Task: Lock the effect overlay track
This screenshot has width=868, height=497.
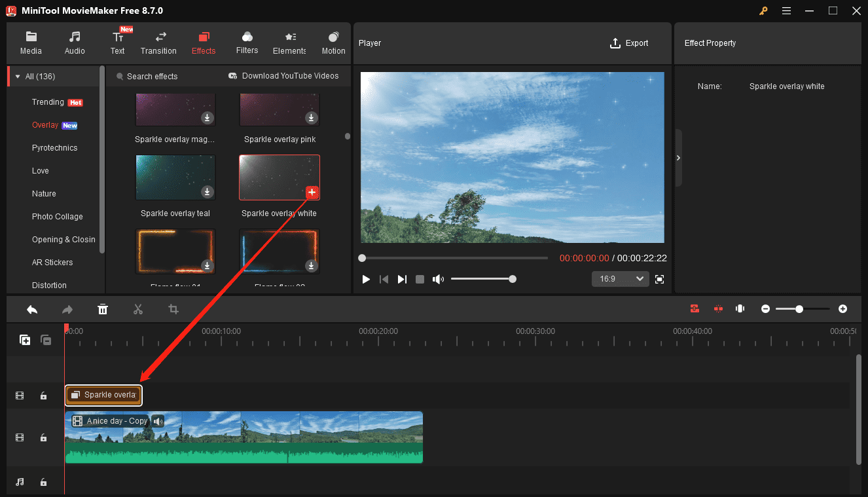Action: point(43,396)
